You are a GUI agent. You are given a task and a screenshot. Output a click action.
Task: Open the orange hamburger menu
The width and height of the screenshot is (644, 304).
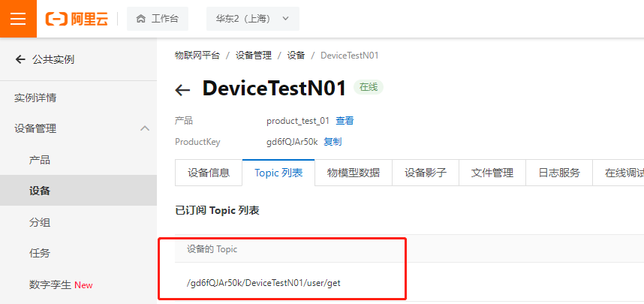[x=18, y=19]
